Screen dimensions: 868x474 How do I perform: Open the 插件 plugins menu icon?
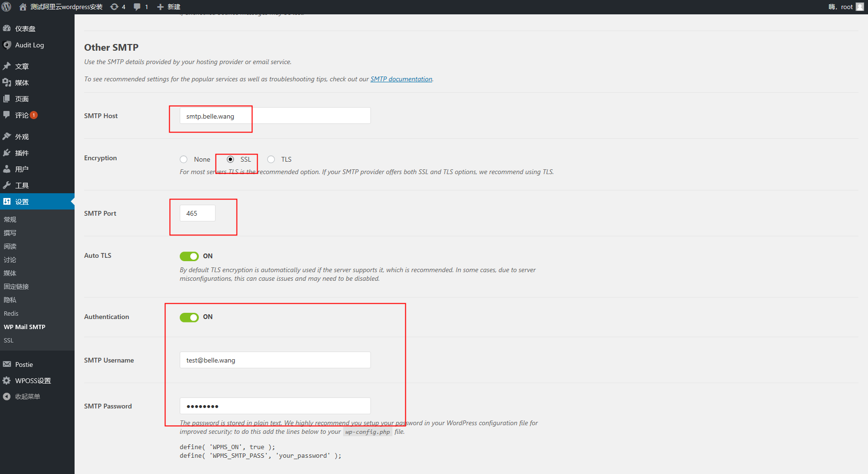tap(7, 153)
